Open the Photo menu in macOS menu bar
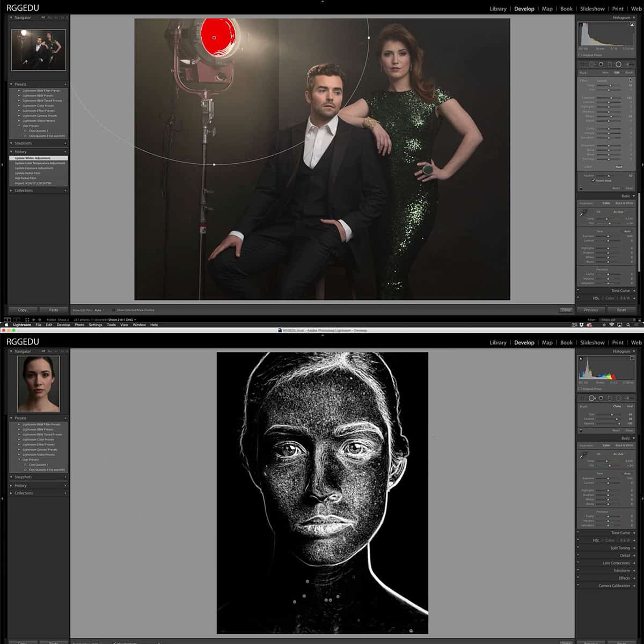This screenshot has width=644, height=644. pyautogui.click(x=79, y=325)
